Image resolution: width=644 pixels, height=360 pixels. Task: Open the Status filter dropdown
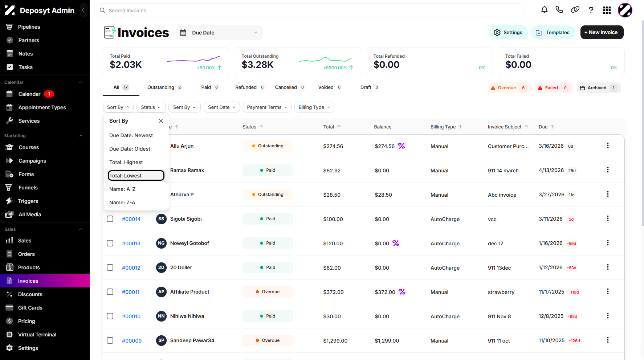point(151,107)
